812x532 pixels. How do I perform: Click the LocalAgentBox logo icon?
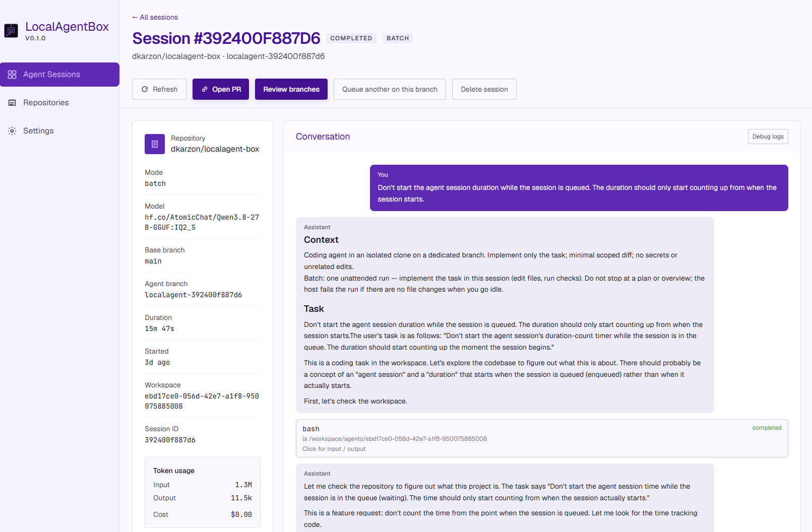(x=11, y=31)
